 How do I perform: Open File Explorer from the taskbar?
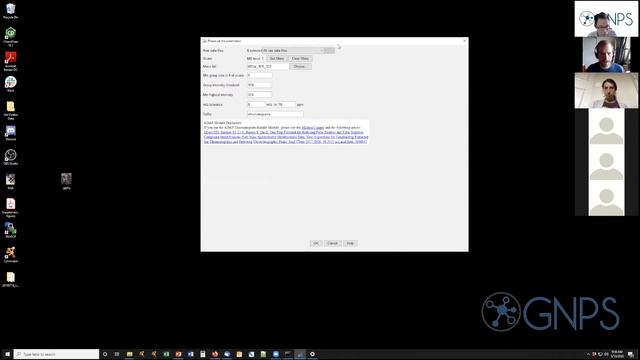pyautogui.click(x=129, y=354)
